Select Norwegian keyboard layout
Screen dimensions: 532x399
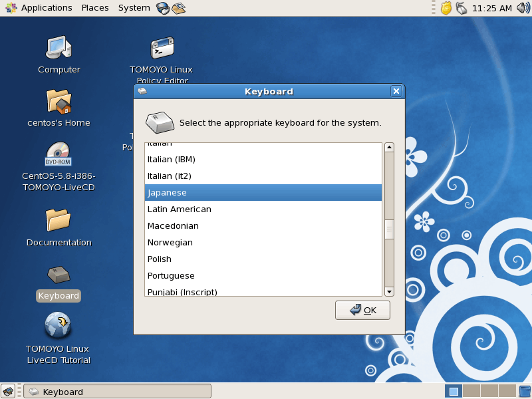[263, 243]
